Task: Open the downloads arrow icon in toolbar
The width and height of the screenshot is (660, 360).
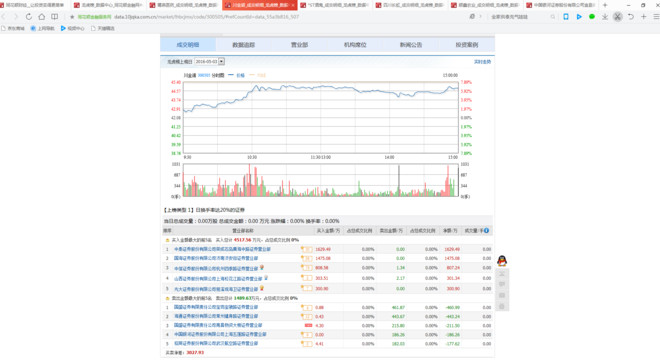Action: click(x=605, y=17)
